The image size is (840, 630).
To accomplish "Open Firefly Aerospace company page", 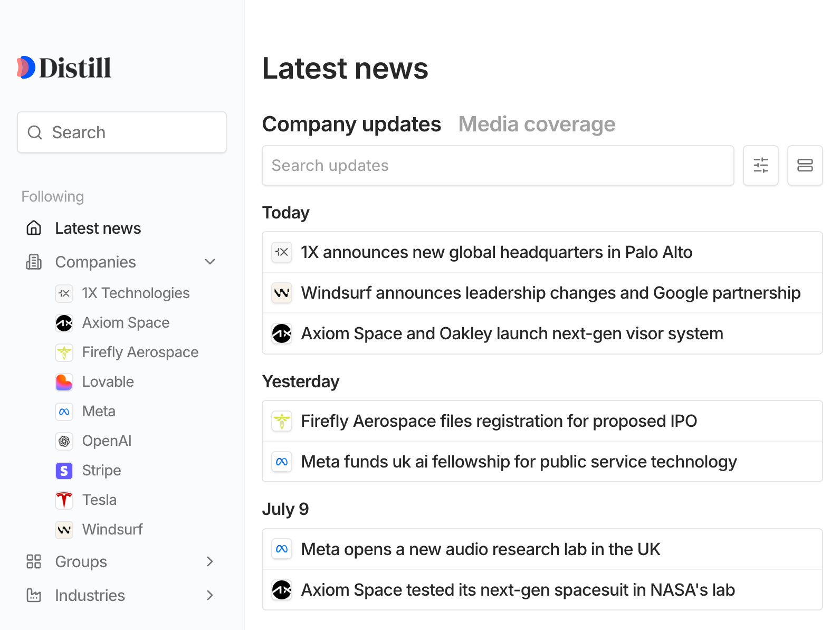I will click(x=140, y=352).
